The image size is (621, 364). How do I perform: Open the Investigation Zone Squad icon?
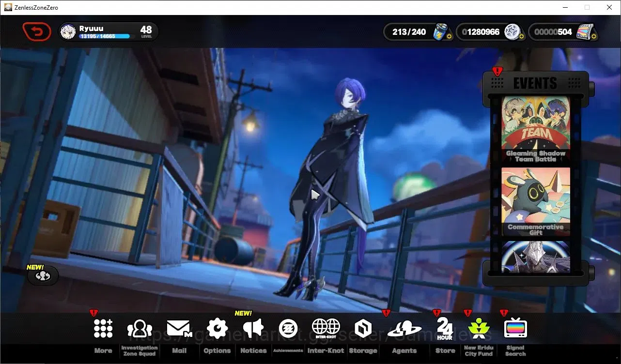(x=140, y=329)
